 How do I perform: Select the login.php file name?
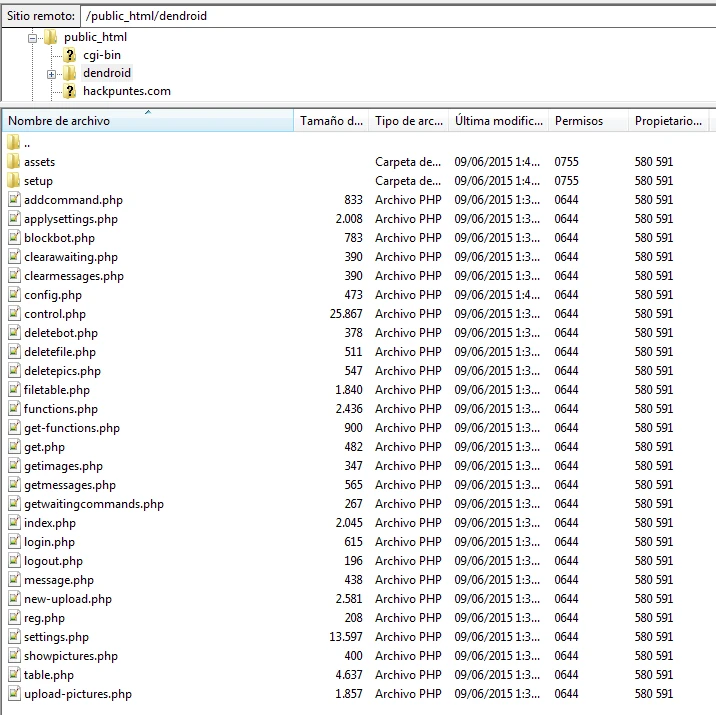pos(49,542)
